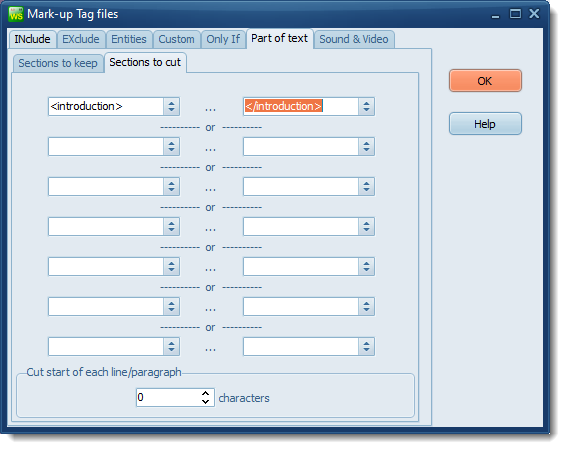
Task: Expand the fourth row end tag dropdown
Action: pos(366,227)
